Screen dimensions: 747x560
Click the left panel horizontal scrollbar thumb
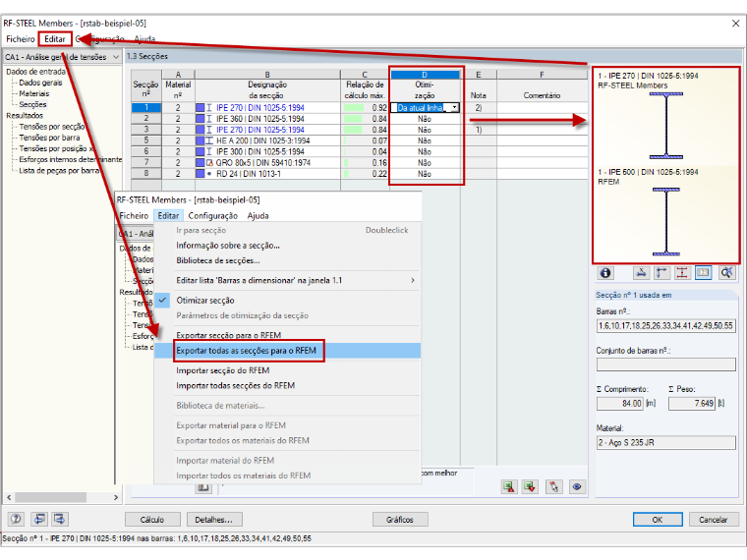(x=50, y=497)
